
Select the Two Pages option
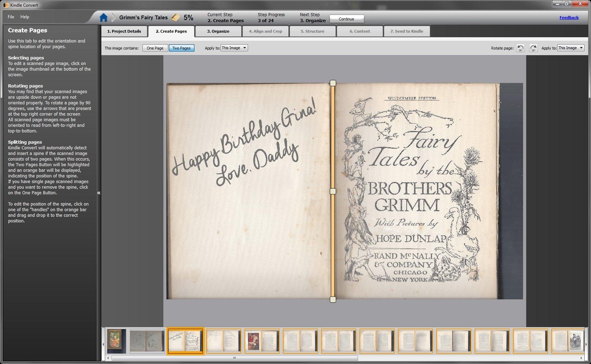tap(181, 48)
